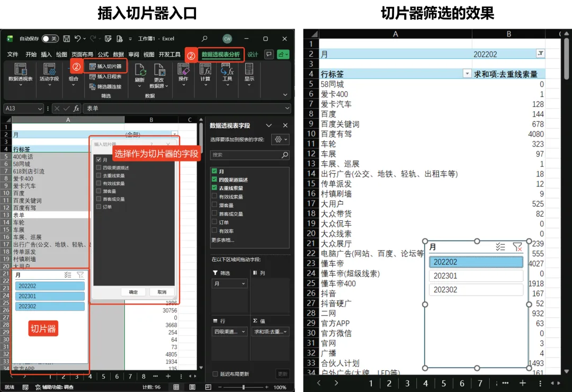Check 首客成交量 in the field list pane
The width and height of the screenshot is (572, 392).
pos(214,213)
